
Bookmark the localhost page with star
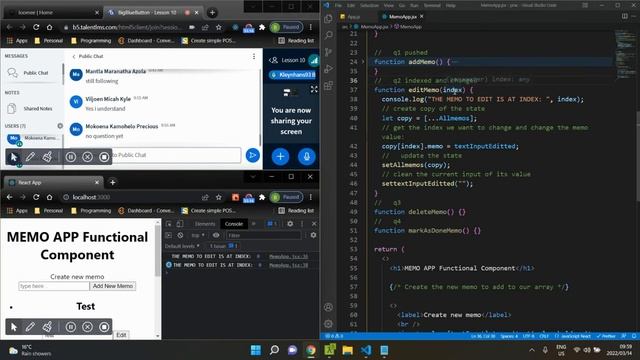click(219, 197)
